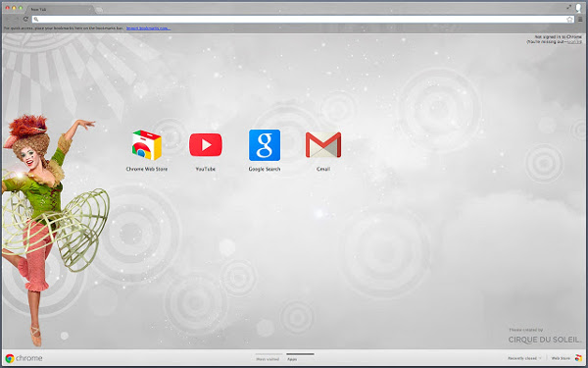588x368 pixels.
Task: Click the sign in link
Action: pos(574,42)
